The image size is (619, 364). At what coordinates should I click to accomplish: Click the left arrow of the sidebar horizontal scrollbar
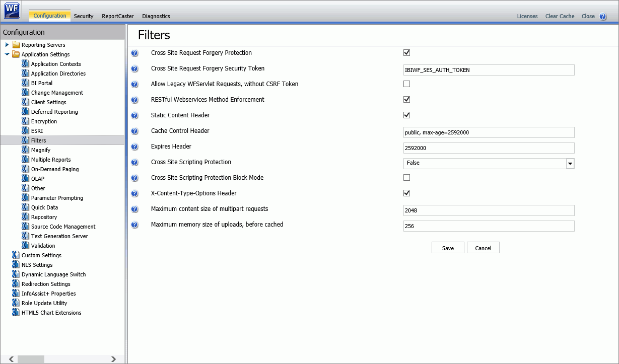12,359
